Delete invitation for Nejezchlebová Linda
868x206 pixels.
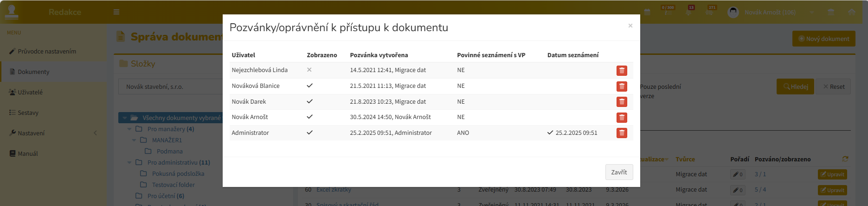click(622, 71)
